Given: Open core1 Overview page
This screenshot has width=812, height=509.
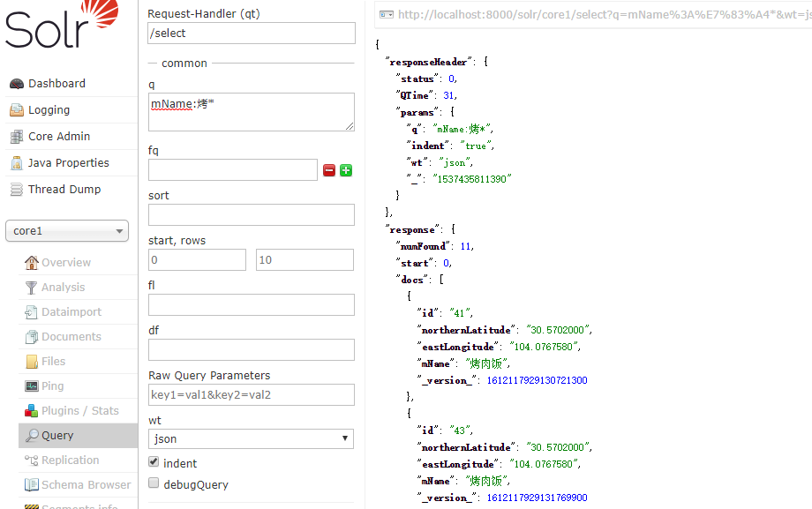Looking at the screenshot, I should tap(66, 263).
